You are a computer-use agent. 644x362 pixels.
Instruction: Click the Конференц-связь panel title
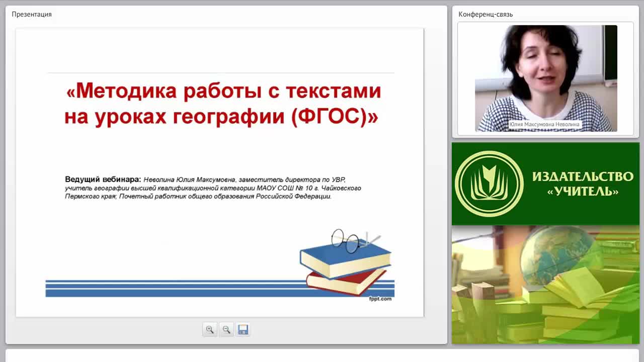[x=486, y=14]
